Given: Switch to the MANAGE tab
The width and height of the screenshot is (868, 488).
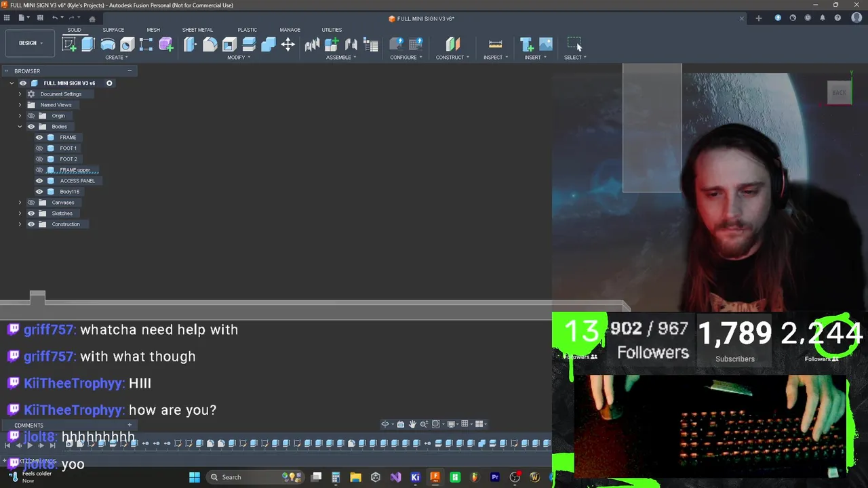Looking at the screenshot, I should coord(290,30).
